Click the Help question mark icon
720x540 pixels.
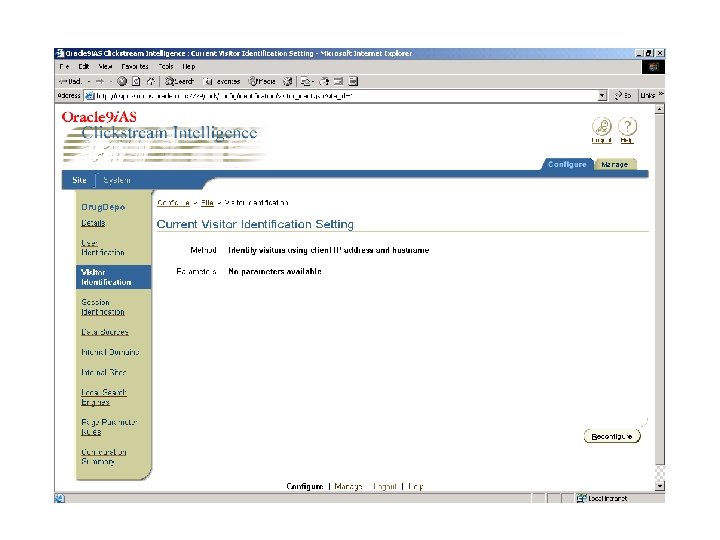[x=627, y=126]
